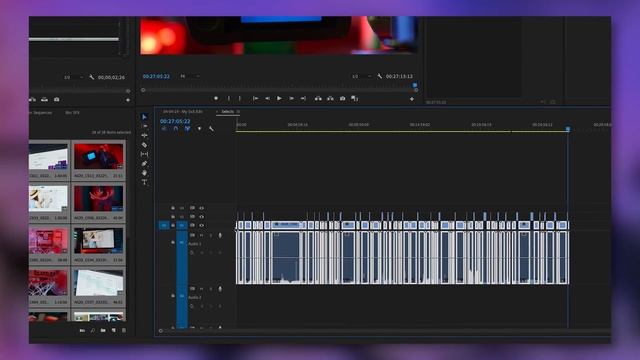The width and height of the screenshot is (640, 360).
Task: Open Program monitor settings wrench
Action: pyautogui.click(x=380, y=76)
